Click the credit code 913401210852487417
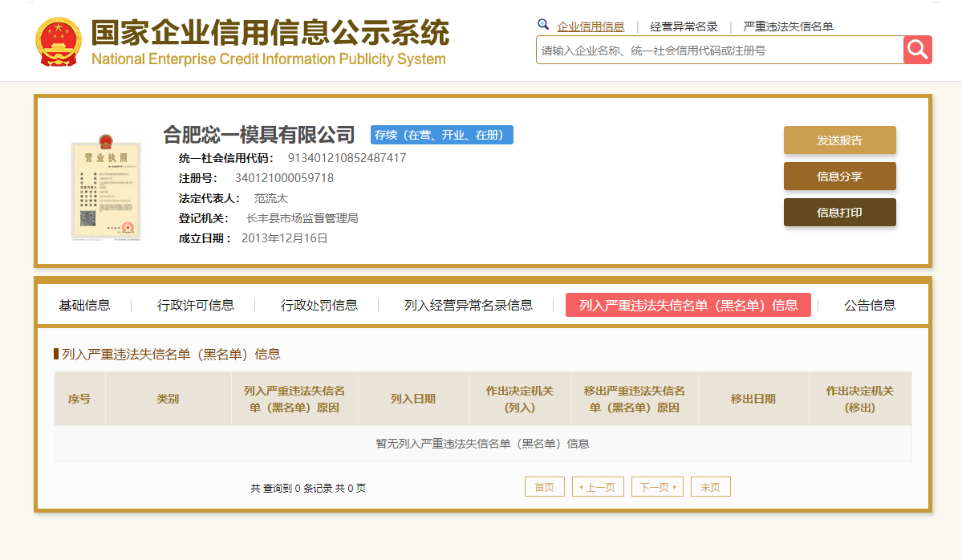This screenshot has height=560, width=962. pyautogui.click(x=347, y=157)
